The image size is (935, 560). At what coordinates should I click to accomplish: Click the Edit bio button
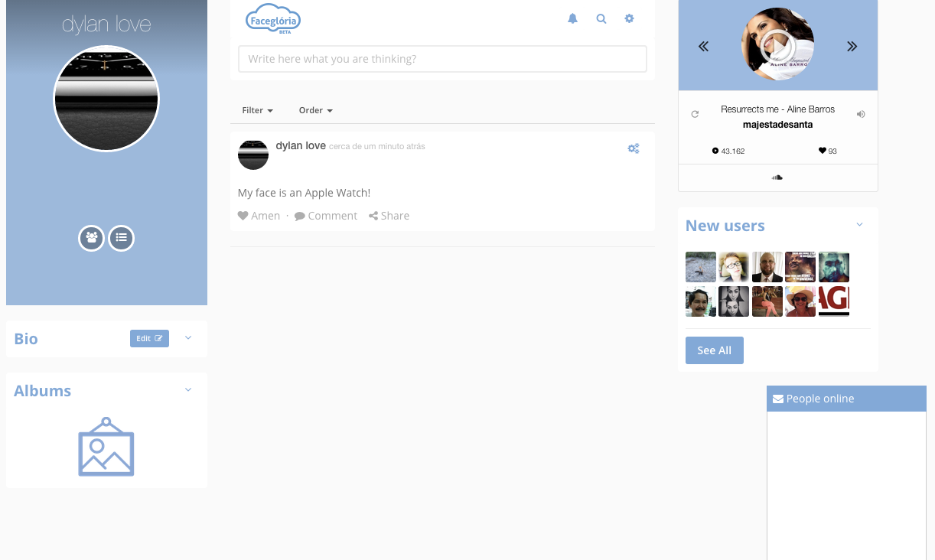pos(149,338)
